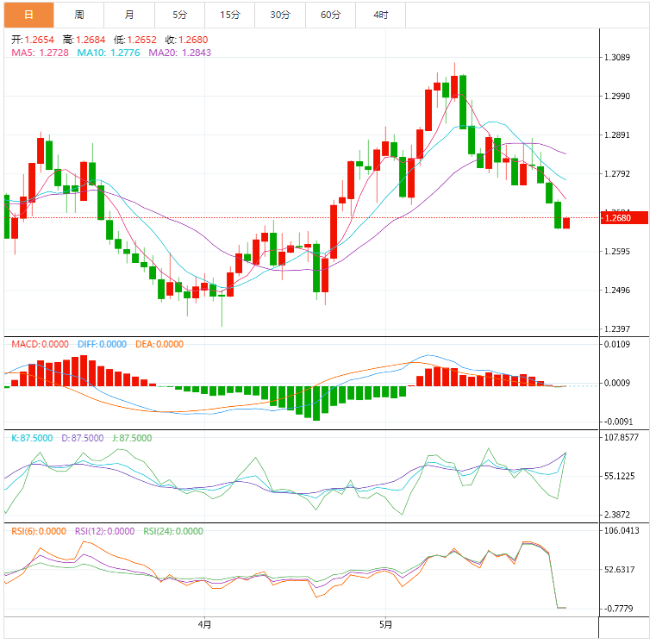This screenshot has height=644, width=656.
Task: Switch to the 日 (daily) chart tab
Action: click(28, 15)
